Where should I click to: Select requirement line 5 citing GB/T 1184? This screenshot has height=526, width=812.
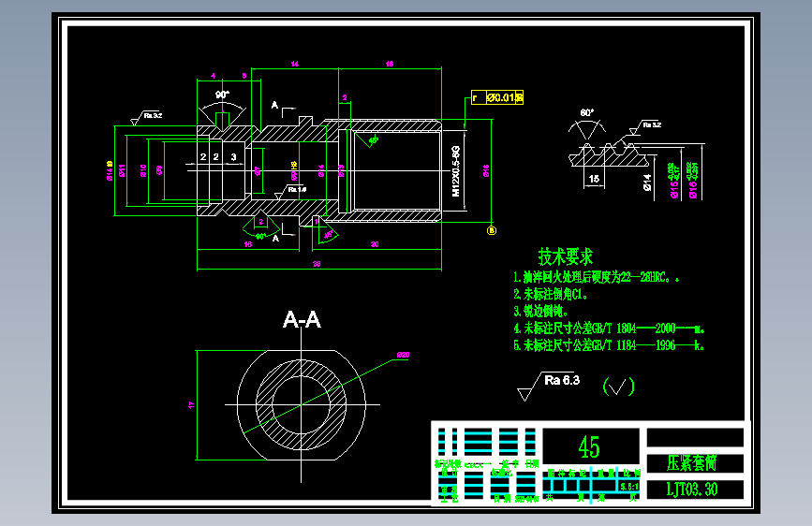[609, 345]
